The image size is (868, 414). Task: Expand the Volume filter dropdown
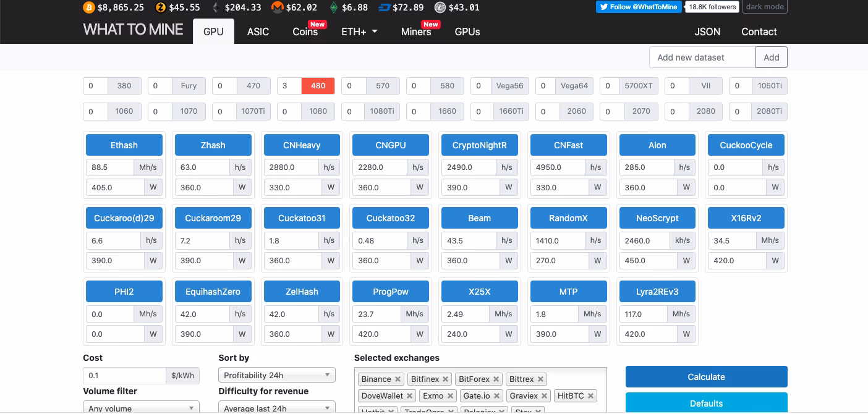(141, 408)
